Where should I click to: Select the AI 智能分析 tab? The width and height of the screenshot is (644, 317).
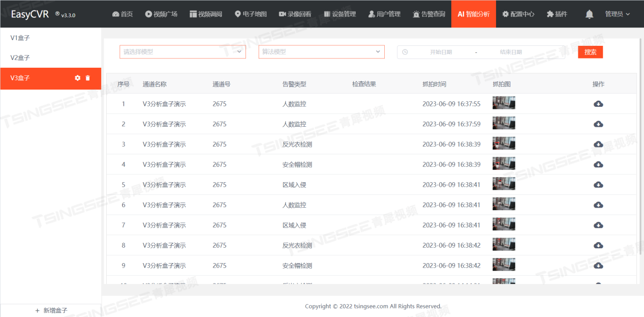click(474, 14)
